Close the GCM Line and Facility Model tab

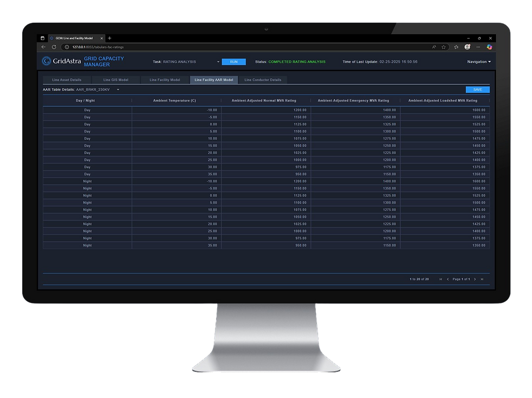tap(102, 39)
